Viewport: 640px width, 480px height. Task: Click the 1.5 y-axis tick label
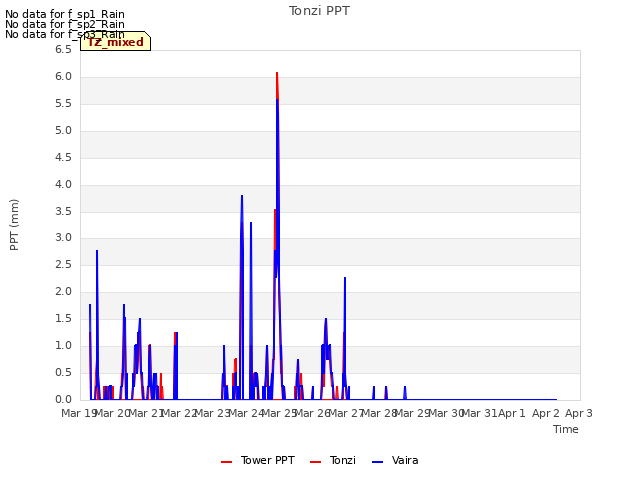pos(63,318)
